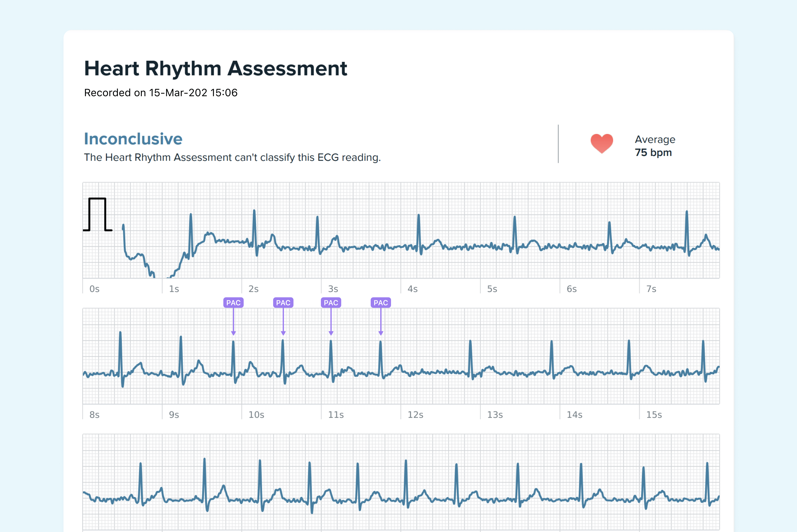Screen dimensions: 797x532
Task: Select the recorded date label
Action: click(161, 93)
